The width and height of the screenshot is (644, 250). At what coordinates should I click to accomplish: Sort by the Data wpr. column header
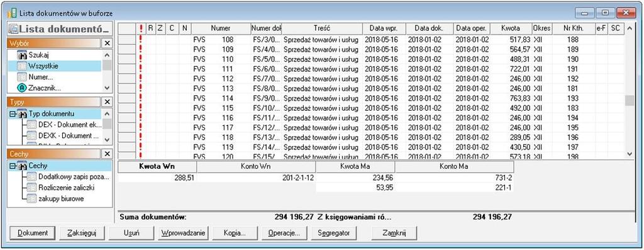(x=384, y=28)
